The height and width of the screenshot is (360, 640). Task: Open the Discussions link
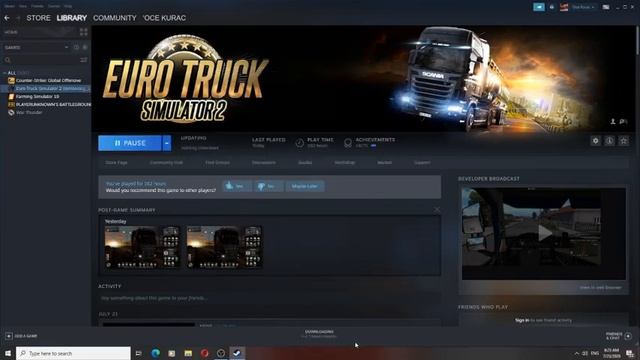[x=264, y=162]
